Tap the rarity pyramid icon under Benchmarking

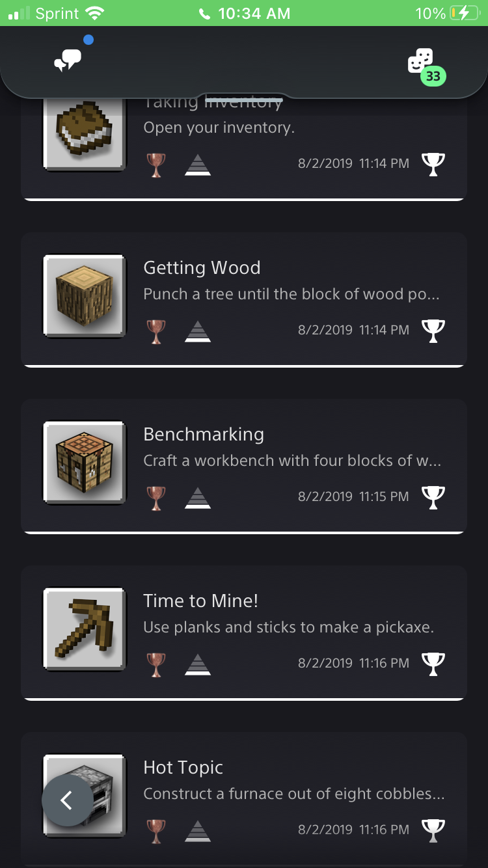tap(198, 498)
